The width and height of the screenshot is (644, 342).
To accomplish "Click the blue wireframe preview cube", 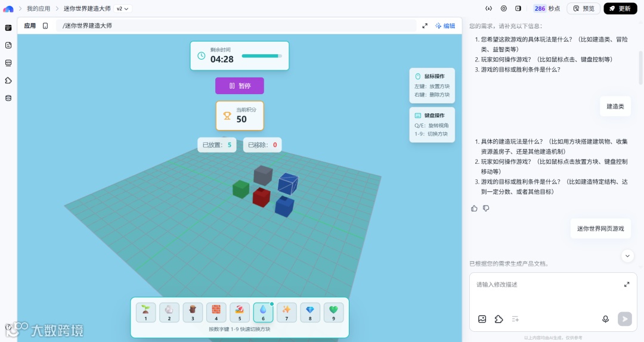I will click(289, 183).
